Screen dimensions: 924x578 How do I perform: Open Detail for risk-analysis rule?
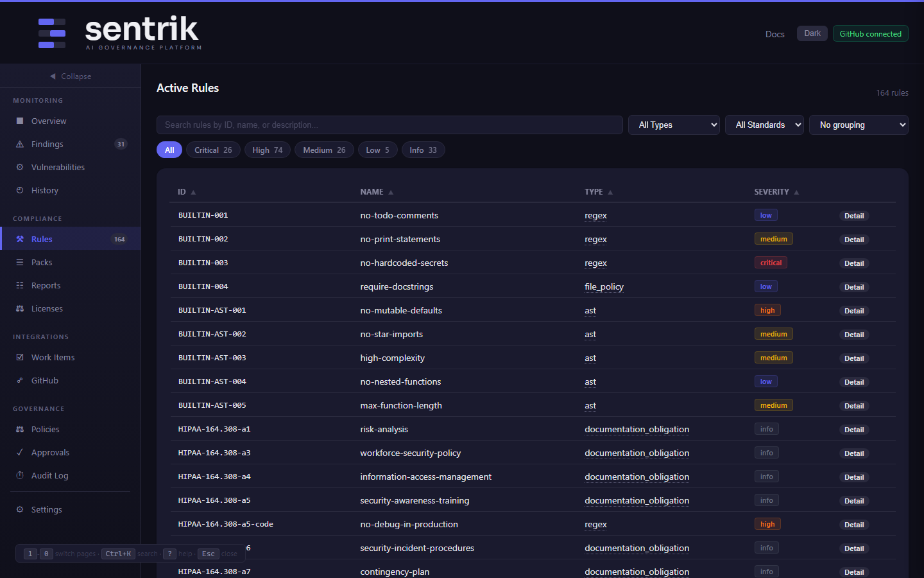click(854, 430)
